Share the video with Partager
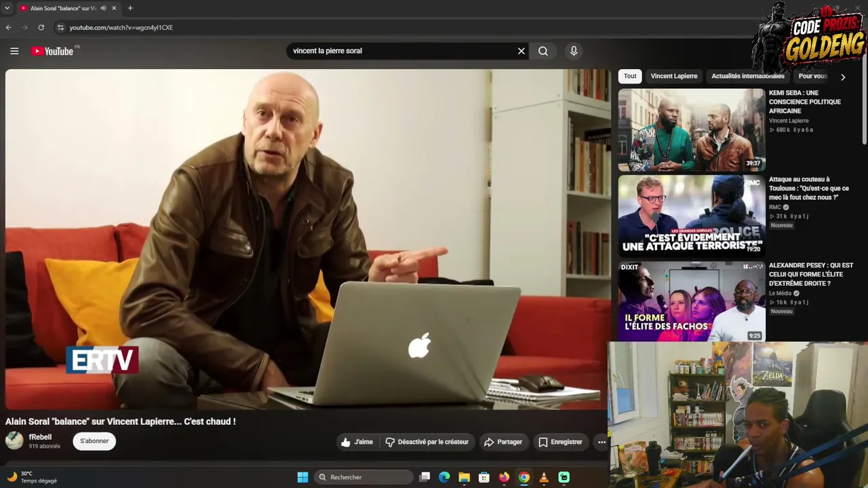Viewport: 868px width, 488px height. pyautogui.click(x=502, y=442)
